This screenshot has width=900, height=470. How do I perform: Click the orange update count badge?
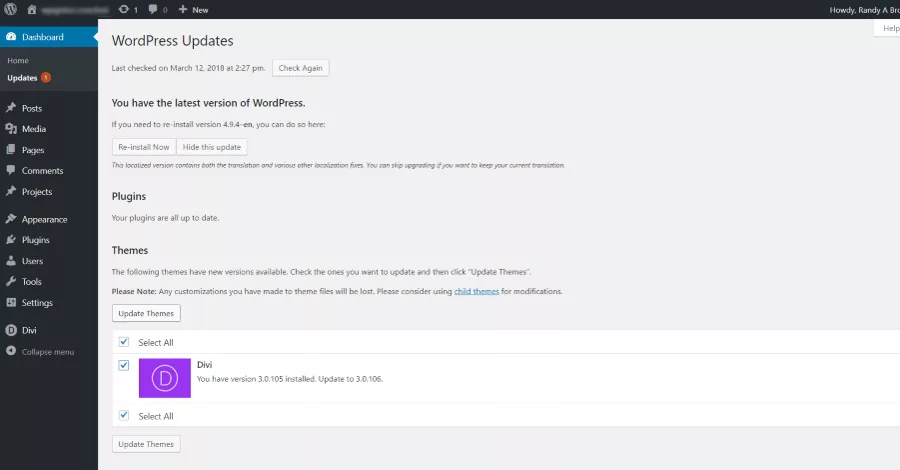click(46, 77)
